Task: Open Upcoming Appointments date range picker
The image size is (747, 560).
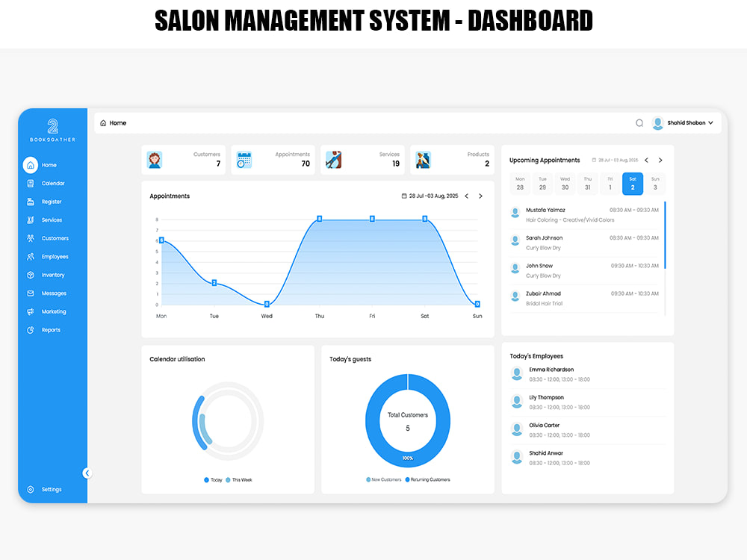Action: (615, 160)
